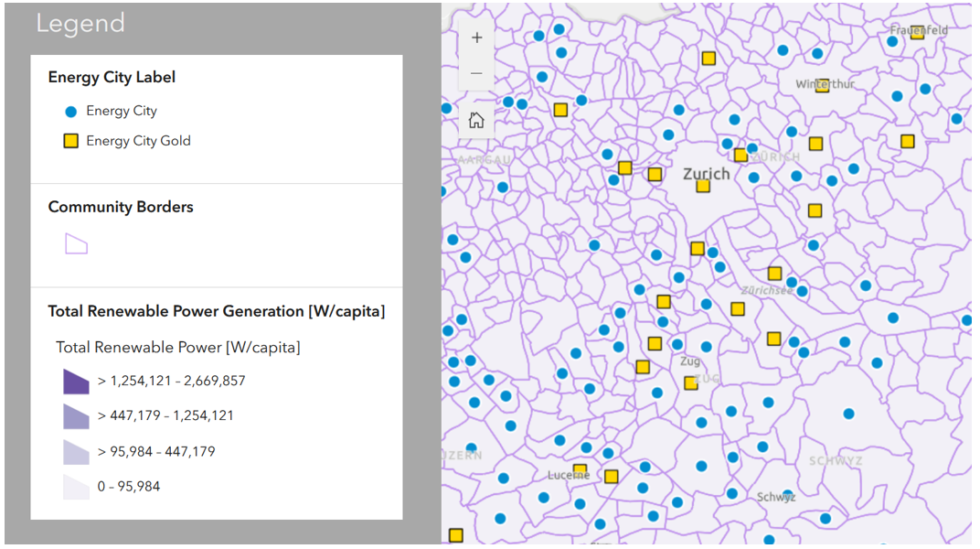Reset map to home extent
The height and width of the screenshot is (549, 980).
tap(476, 120)
